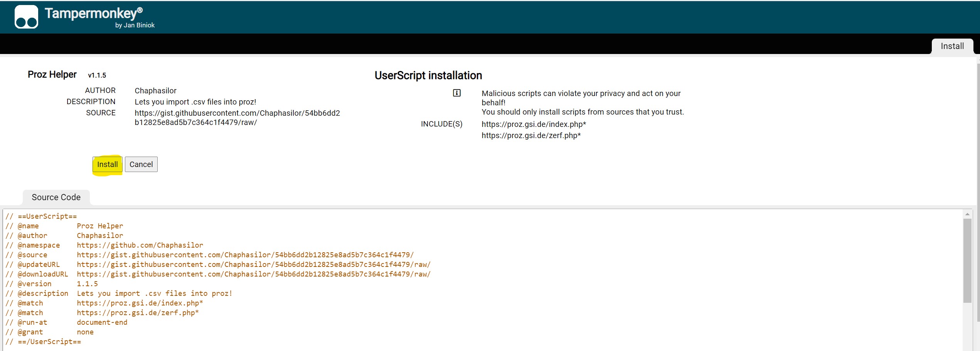
Task: Click the source code vertical scrollbar thumb
Action: tap(967, 261)
